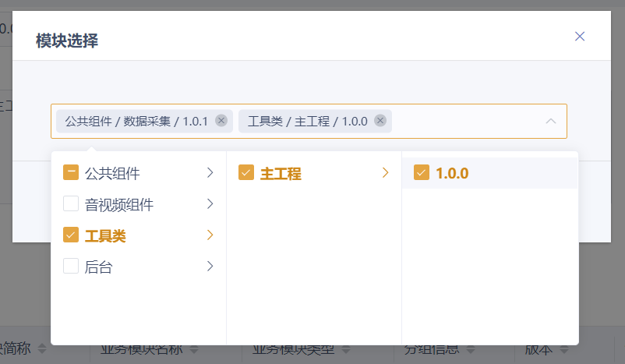This screenshot has width=625, height=364.
Task: Deselect the 1.0.0 version checkbox
Action: click(x=422, y=173)
